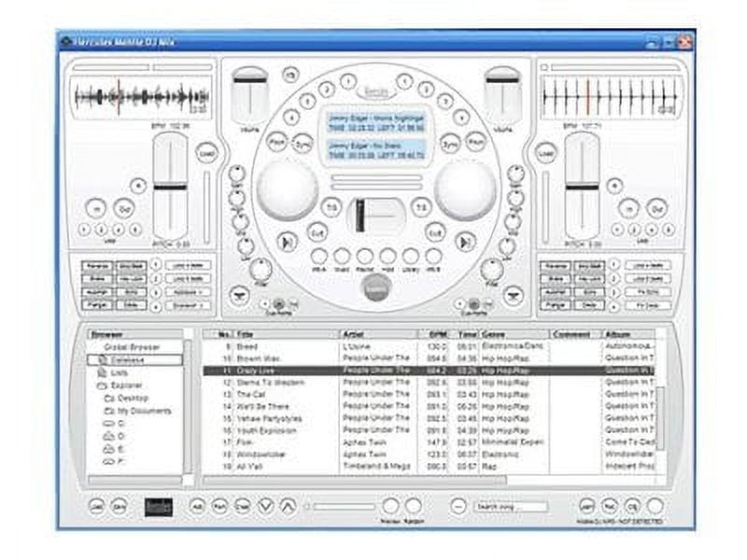
Task: Click deck A top gain knob
Action: coord(236,175)
